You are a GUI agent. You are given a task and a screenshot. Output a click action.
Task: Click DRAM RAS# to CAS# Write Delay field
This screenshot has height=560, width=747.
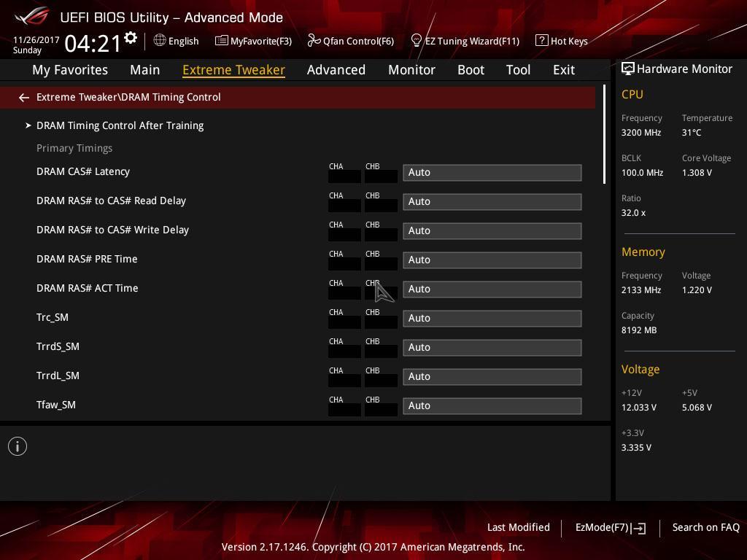point(492,230)
